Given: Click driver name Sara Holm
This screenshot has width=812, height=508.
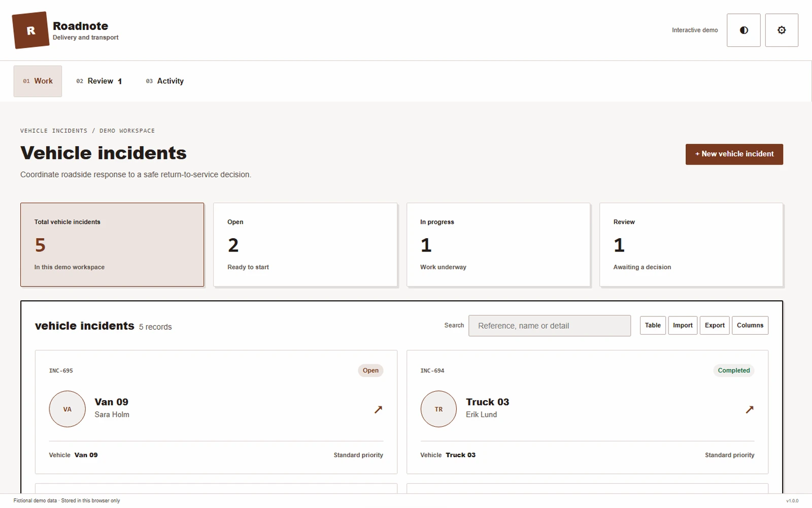Looking at the screenshot, I should click(112, 415).
